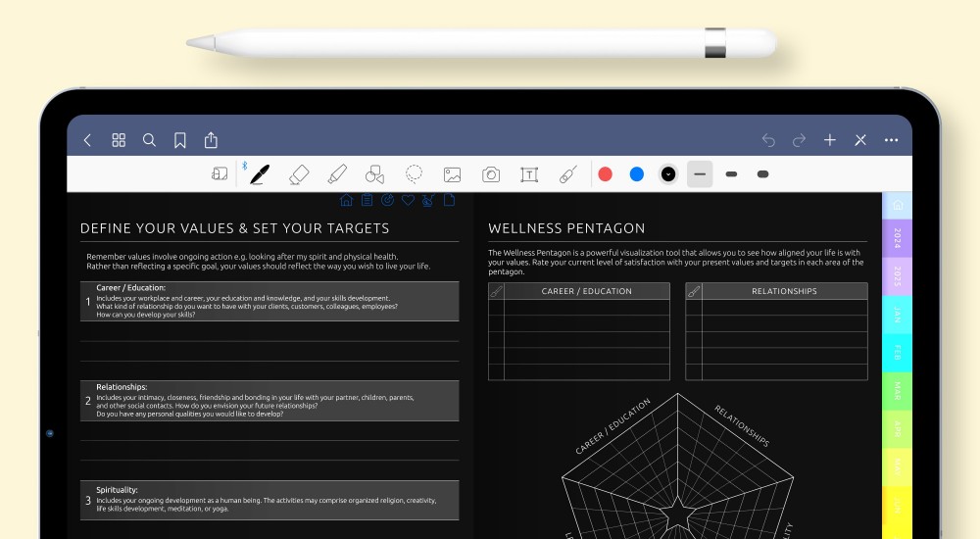Tap pencil icon beside RELATIONSHIPS table
This screenshot has width=980, height=539.
coord(694,291)
